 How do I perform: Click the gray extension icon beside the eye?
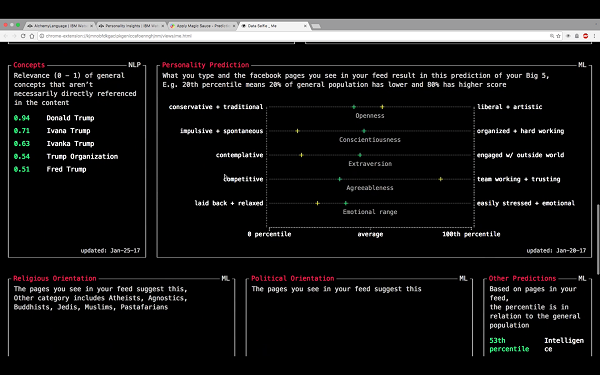pos(577,36)
